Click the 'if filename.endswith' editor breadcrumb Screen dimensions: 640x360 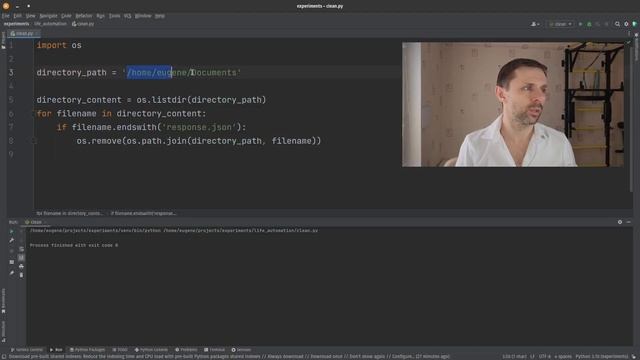143,213
